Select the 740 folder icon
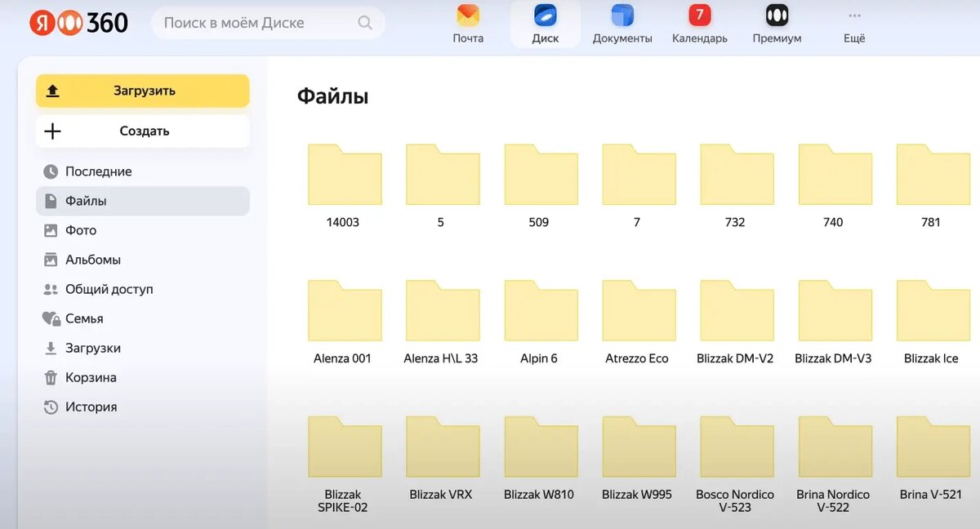Screen dimensions: 980x529 pyautogui.click(x=835, y=174)
